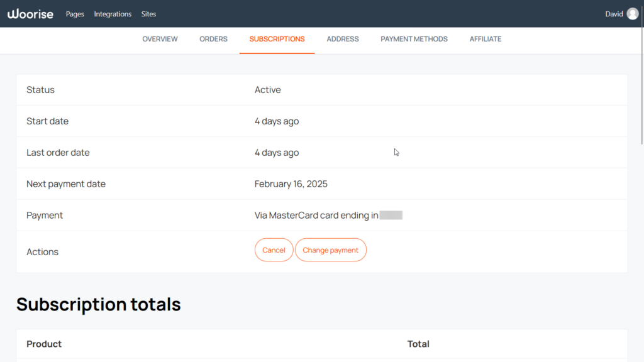Select the Product column header
Image resolution: width=644 pixels, height=362 pixels.
(x=43, y=344)
